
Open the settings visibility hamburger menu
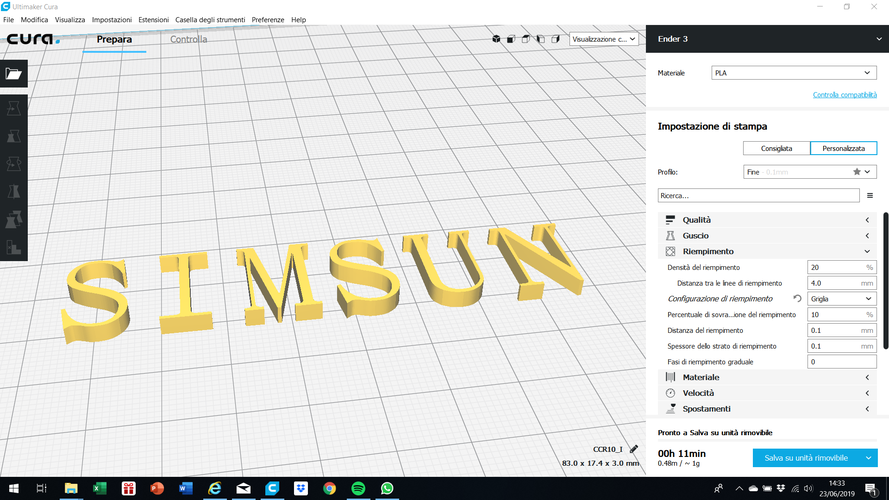[x=870, y=196]
